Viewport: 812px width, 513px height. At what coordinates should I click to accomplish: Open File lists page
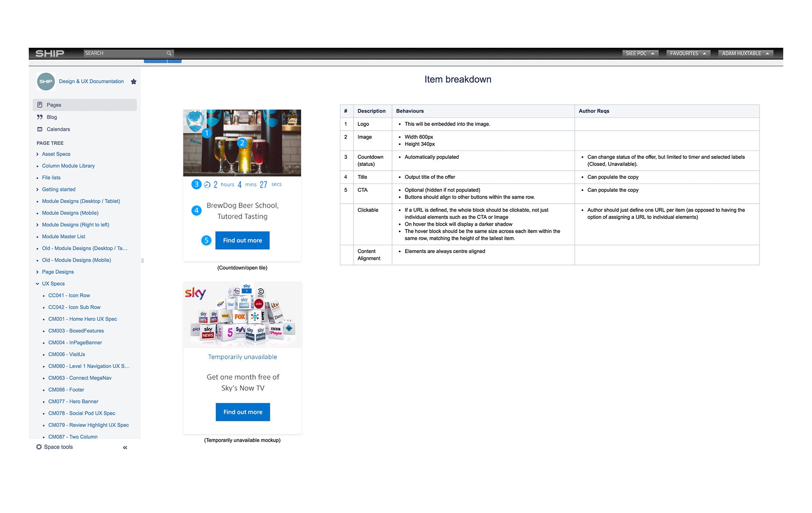tap(51, 178)
